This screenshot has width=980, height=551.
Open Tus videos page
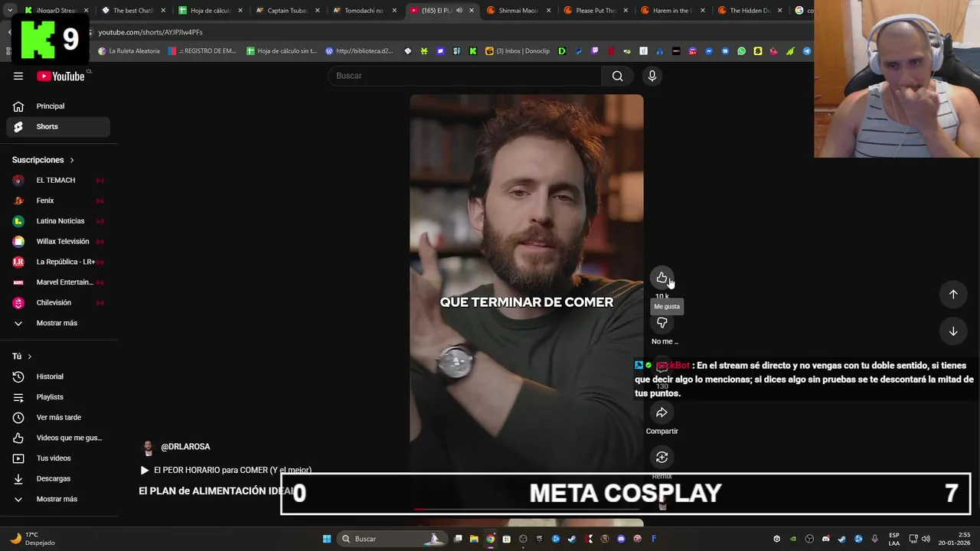(58, 458)
